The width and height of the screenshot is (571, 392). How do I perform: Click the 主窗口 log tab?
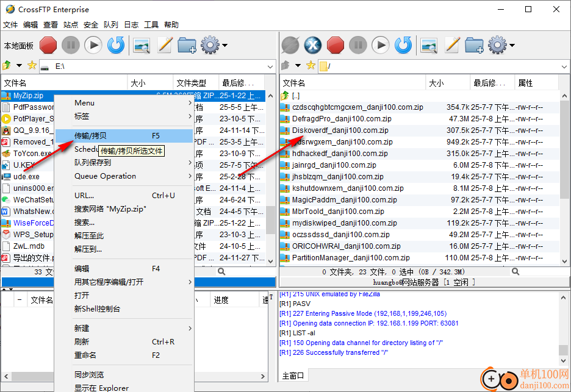(293, 376)
